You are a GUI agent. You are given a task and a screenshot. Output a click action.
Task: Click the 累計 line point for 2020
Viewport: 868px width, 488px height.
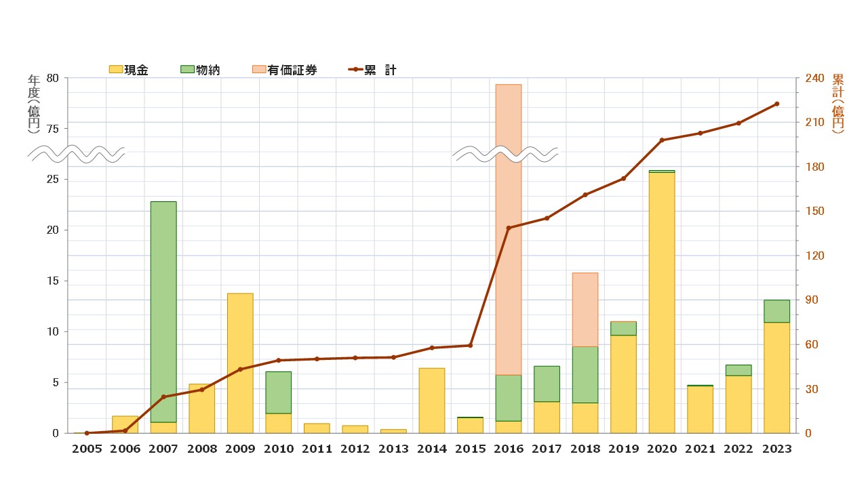(x=662, y=140)
